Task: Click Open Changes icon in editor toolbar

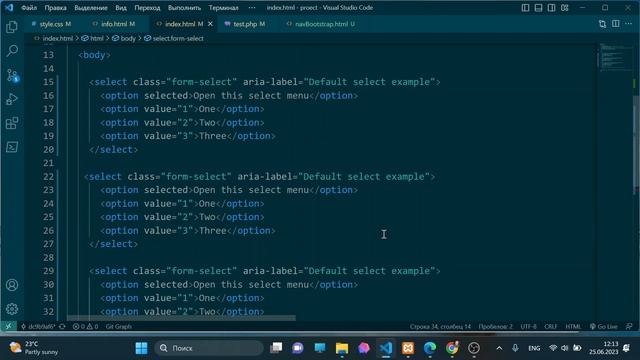Action: (602, 24)
